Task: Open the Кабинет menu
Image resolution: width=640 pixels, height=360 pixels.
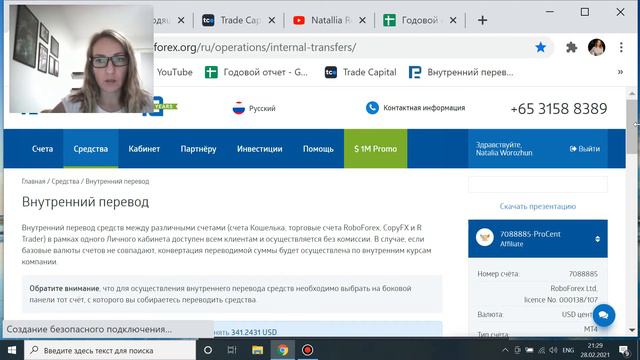Action: click(144, 149)
